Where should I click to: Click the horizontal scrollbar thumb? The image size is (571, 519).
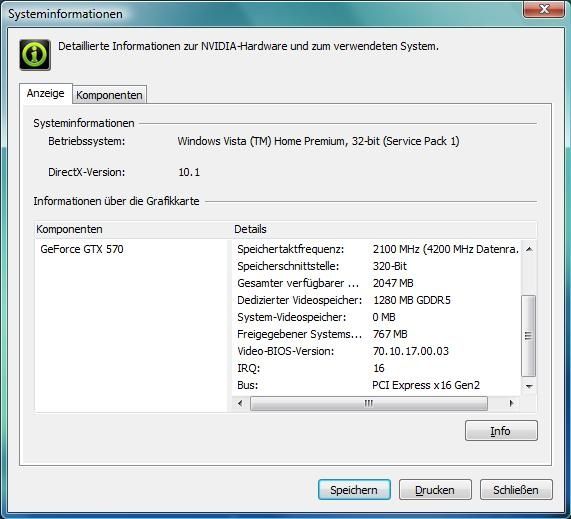tap(369, 403)
